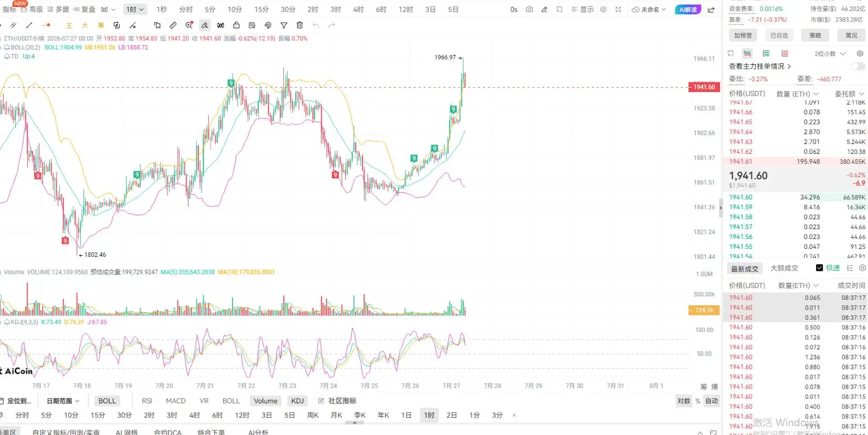This screenshot has height=435, width=868.
Task: Open the AI 网格 bottom tab
Action: pos(126,432)
